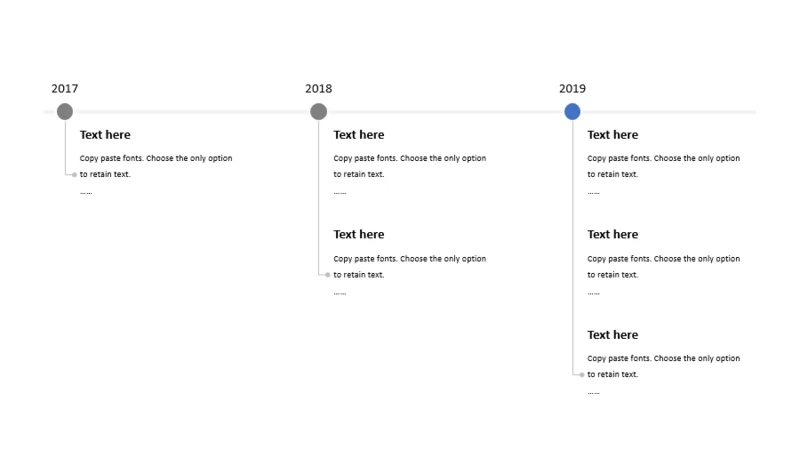Image resolution: width=800 pixels, height=450 pixels.
Task: Click the small connector dot under 2019
Action: [582, 375]
